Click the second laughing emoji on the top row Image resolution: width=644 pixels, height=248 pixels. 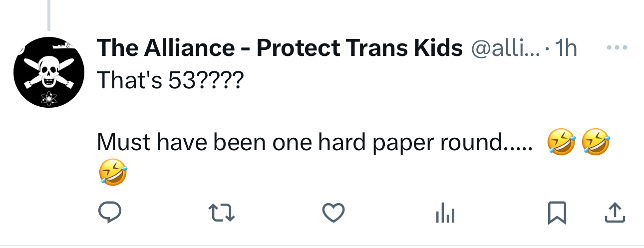click(596, 142)
